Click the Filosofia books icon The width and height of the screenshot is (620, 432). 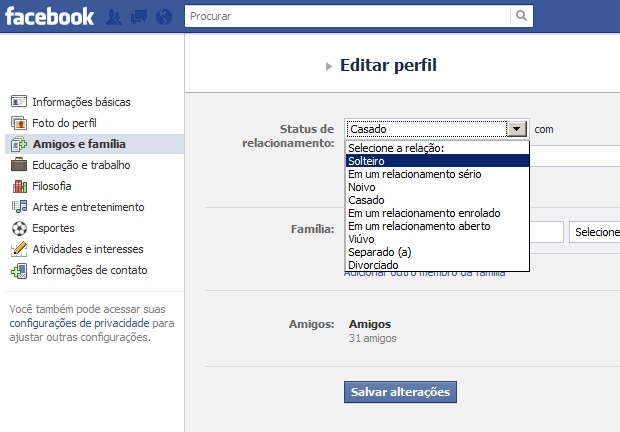pos(19,186)
